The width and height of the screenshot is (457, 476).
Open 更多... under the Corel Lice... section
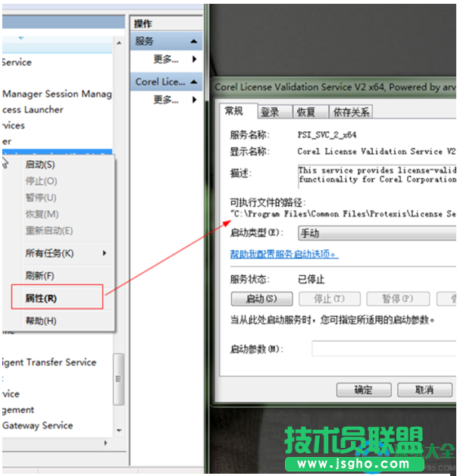coord(166,99)
